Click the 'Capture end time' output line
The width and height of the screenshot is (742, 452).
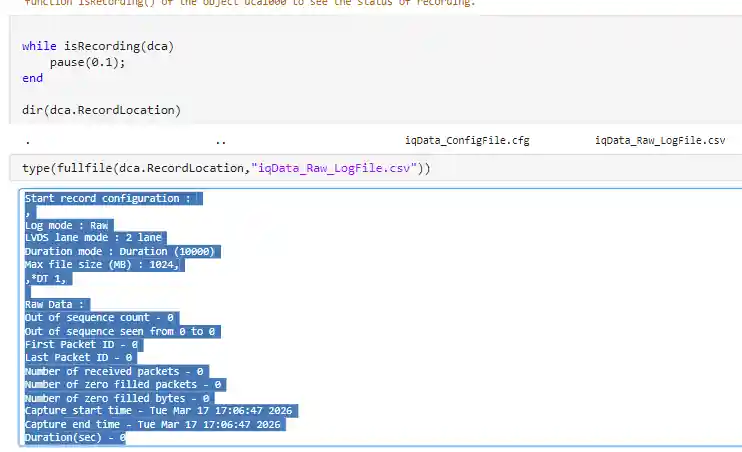click(155, 425)
